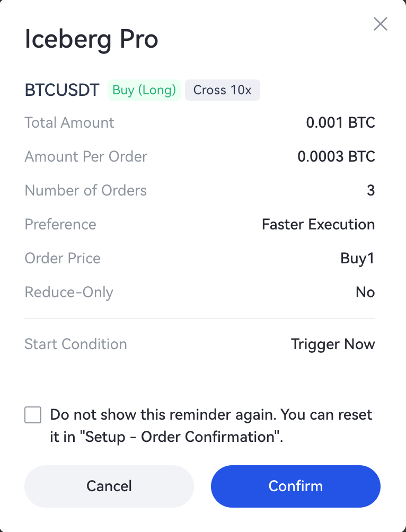Click the Order Price label
Image resolution: width=406 pixels, height=532 pixels.
point(63,258)
